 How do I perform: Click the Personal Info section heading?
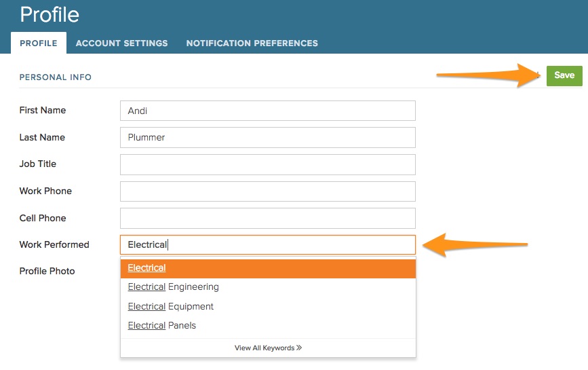coord(55,77)
